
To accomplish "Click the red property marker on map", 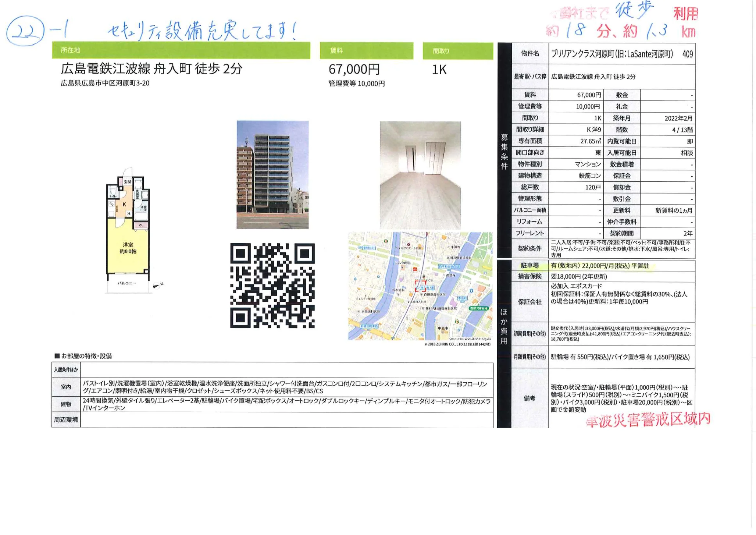I will click(x=420, y=286).
